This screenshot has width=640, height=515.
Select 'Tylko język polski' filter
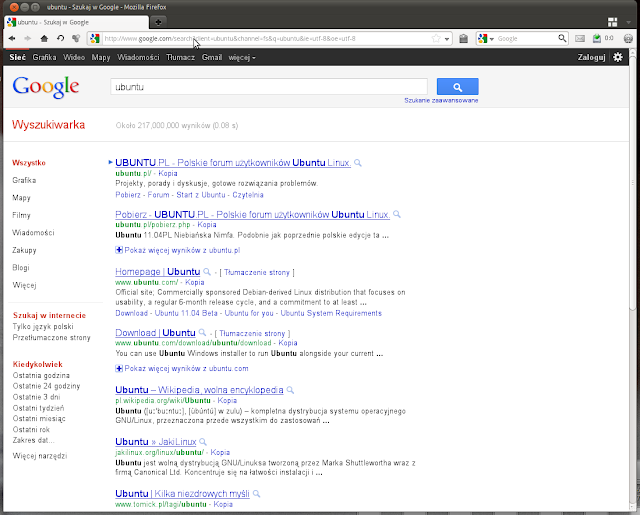tap(43, 326)
